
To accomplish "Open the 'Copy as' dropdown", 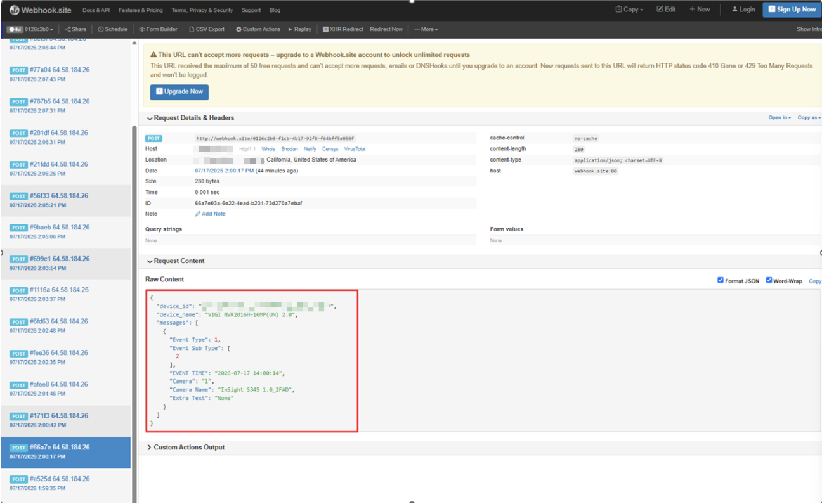I will point(809,118).
